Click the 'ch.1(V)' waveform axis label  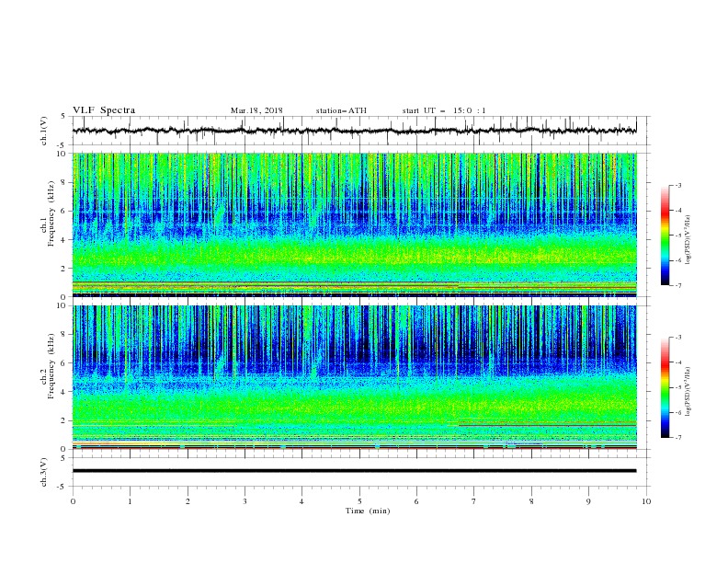coord(44,131)
